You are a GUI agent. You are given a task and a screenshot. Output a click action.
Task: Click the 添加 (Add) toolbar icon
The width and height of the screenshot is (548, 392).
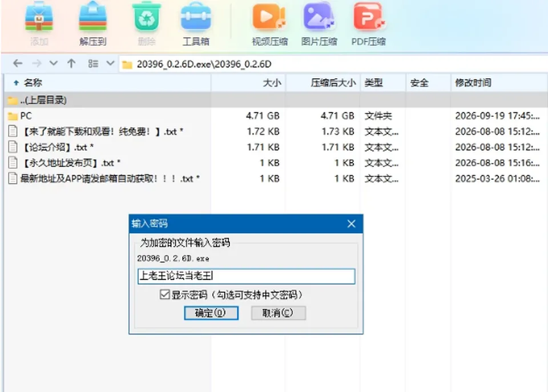[x=39, y=18]
